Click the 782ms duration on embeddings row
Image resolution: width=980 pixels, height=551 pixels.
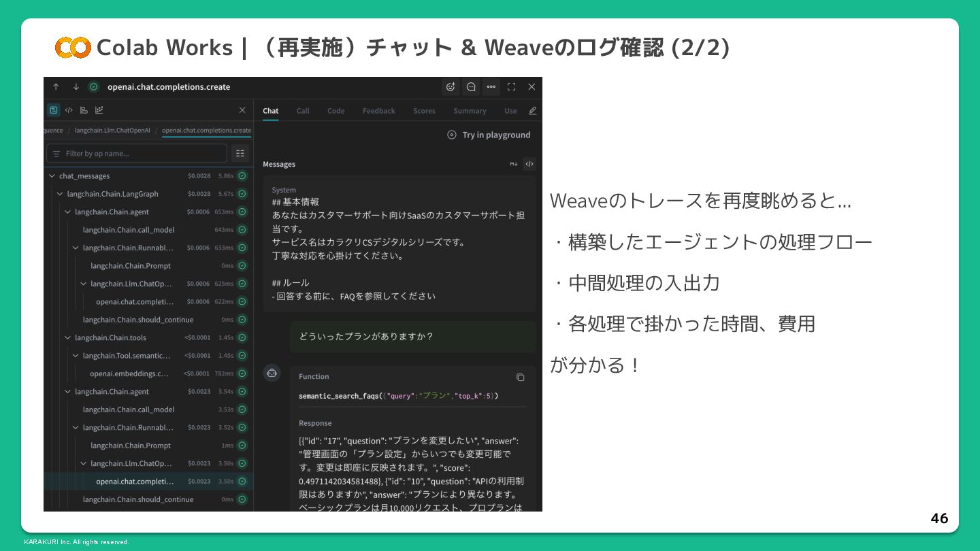coord(225,373)
